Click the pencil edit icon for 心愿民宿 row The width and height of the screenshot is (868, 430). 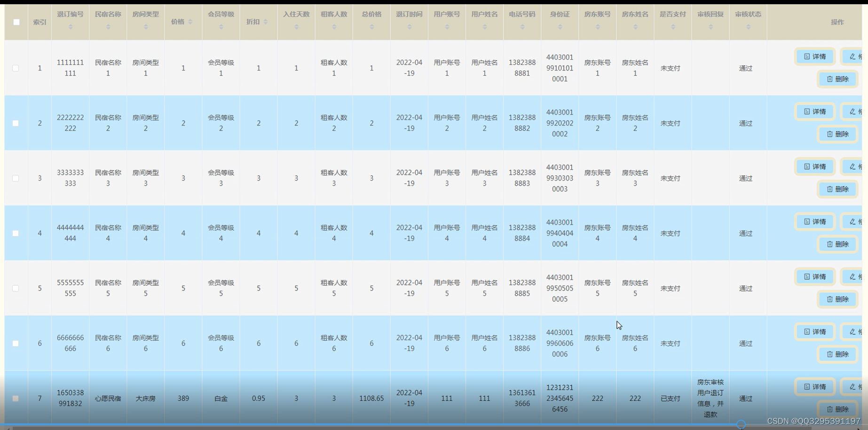(x=852, y=387)
